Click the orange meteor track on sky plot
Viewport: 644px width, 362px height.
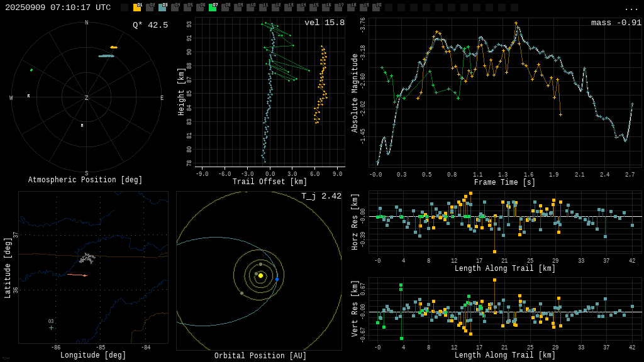tap(114, 47)
